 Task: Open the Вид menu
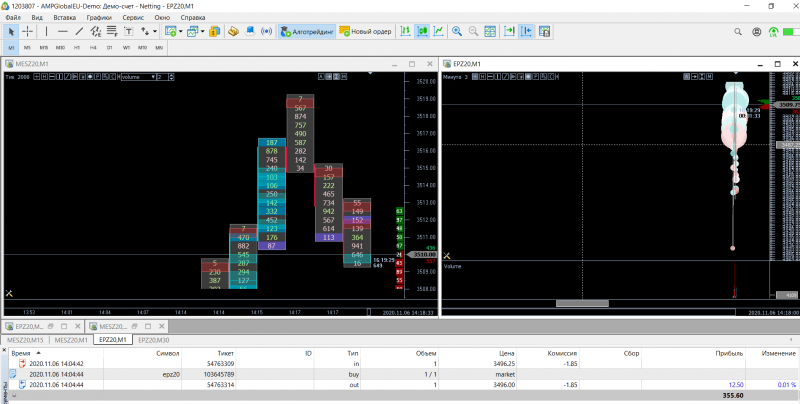[37, 17]
